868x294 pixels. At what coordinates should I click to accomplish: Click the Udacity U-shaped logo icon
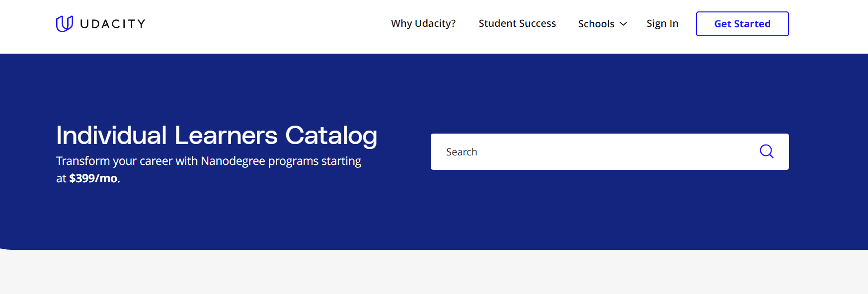click(x=64, y=23)
